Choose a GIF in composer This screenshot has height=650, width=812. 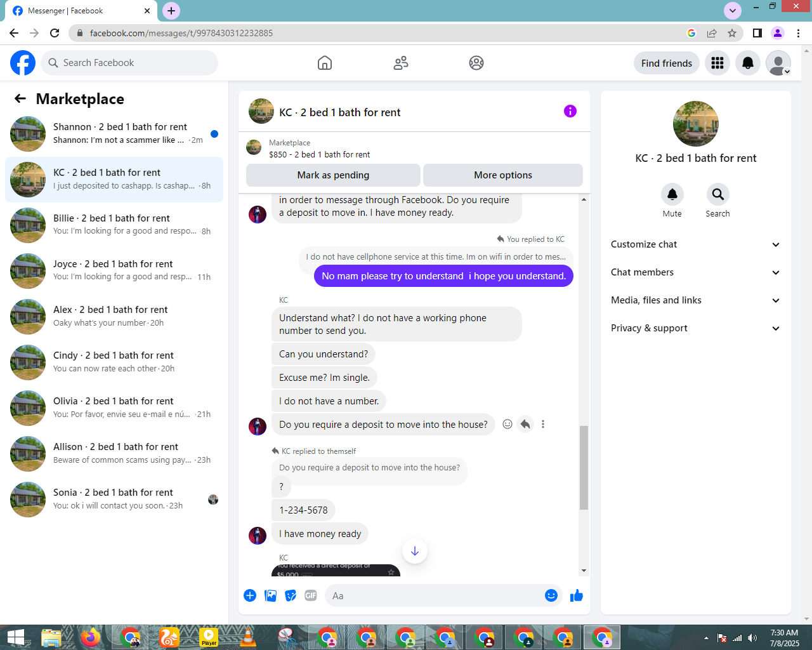tap(311, 595)
